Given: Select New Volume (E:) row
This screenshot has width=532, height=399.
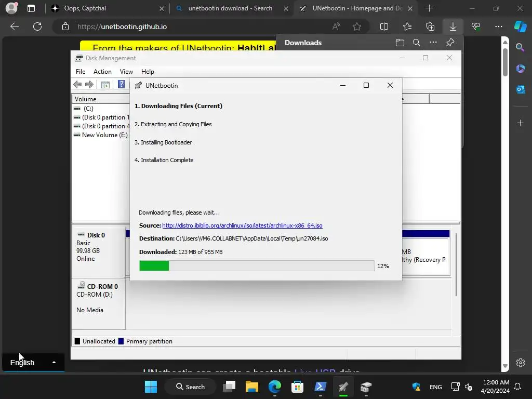Looking at the screenshot, I should click(x=101, y=135).
